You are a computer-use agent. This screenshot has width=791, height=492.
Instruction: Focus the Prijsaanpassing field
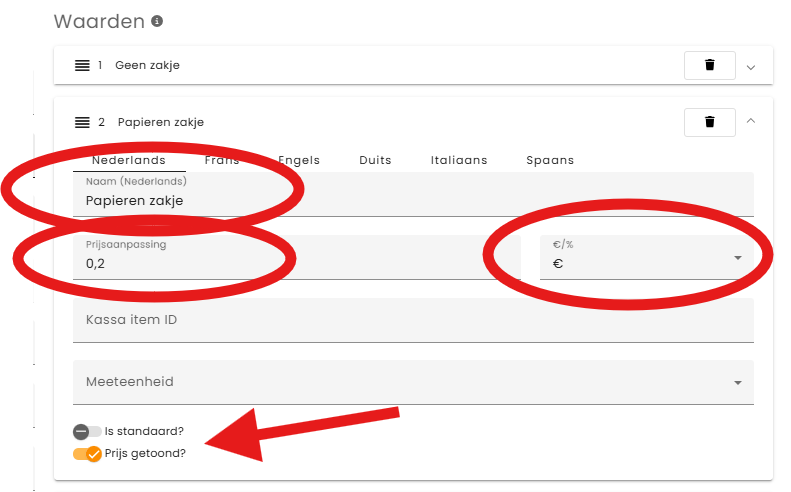coord(296,264)
